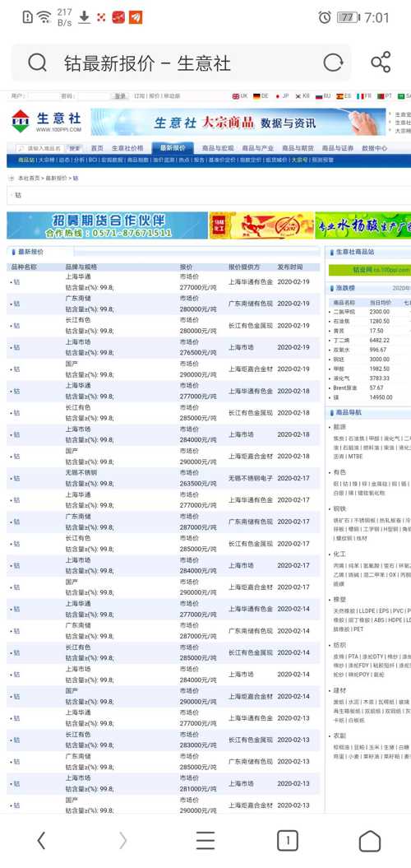
Task: Click the 14950.00 price value
Action: [381, 397]
